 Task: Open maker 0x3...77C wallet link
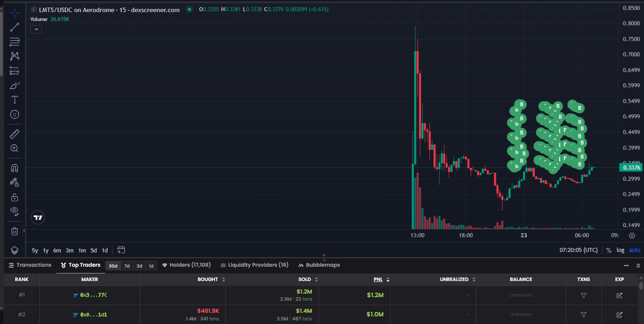(94, 295)
